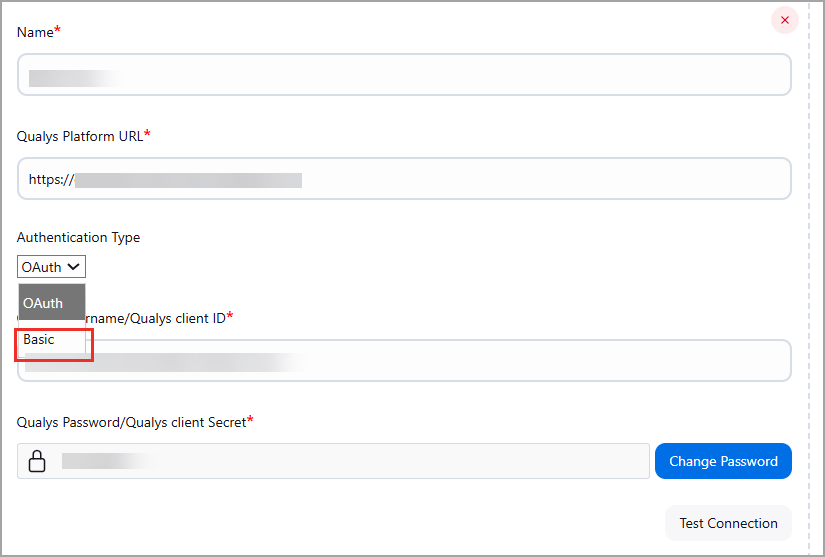Click the https:// text in the URL field
The image size is (825, 557).
(x=51, y=180)
